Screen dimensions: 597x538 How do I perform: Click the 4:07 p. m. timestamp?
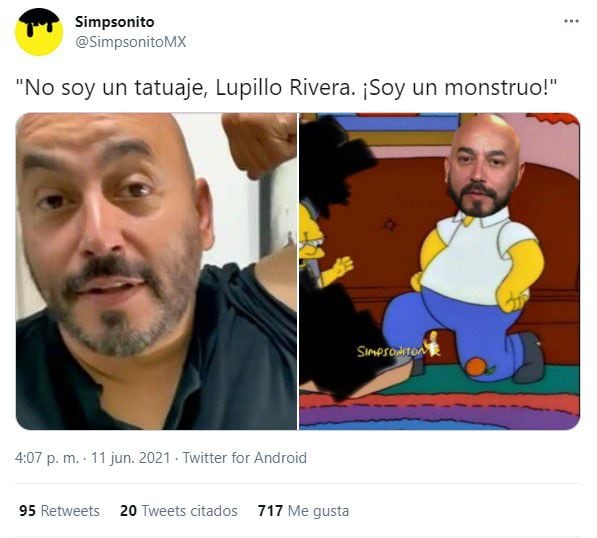click(47, 458)
